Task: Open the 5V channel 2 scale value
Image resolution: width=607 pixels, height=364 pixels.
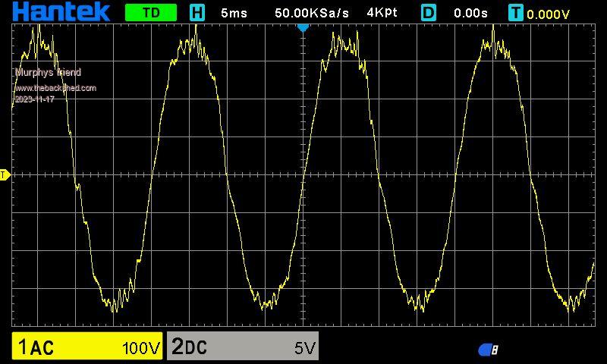Action: pos(303,348)
